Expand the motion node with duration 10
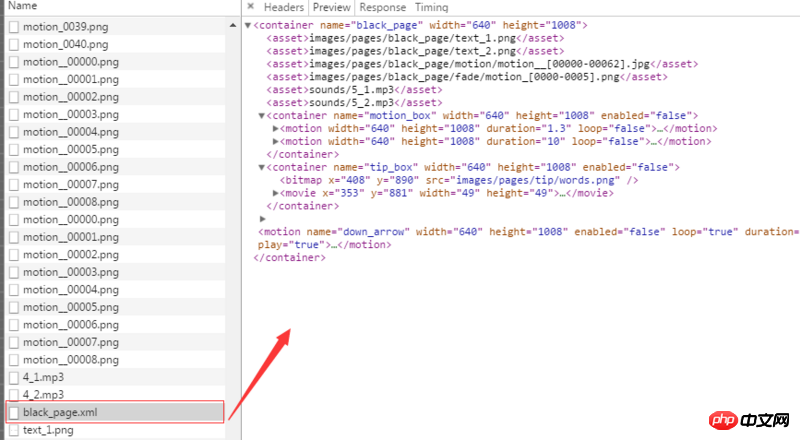 (275, 141)
